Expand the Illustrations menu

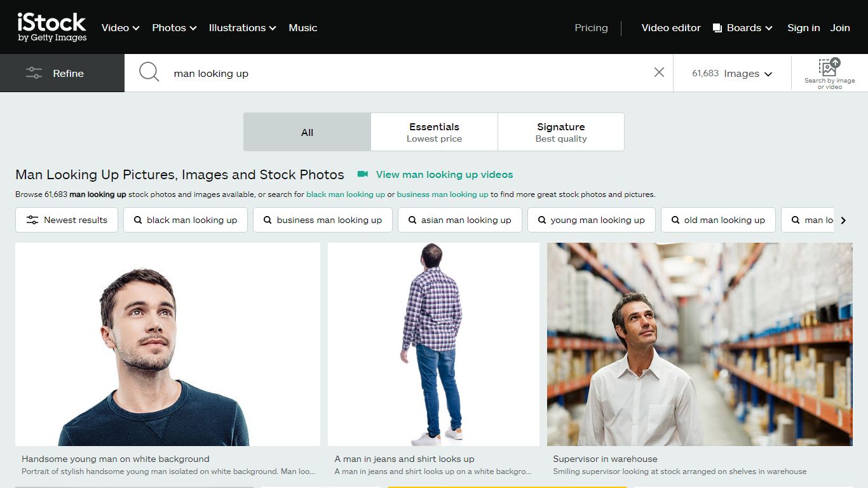pyautogui.click(x=242, y=28)
